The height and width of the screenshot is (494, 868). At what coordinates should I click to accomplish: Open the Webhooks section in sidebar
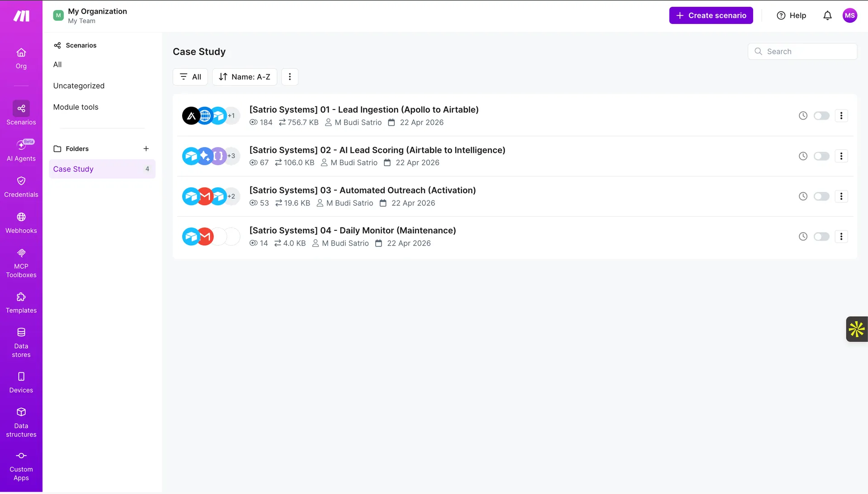pos(21,223)
